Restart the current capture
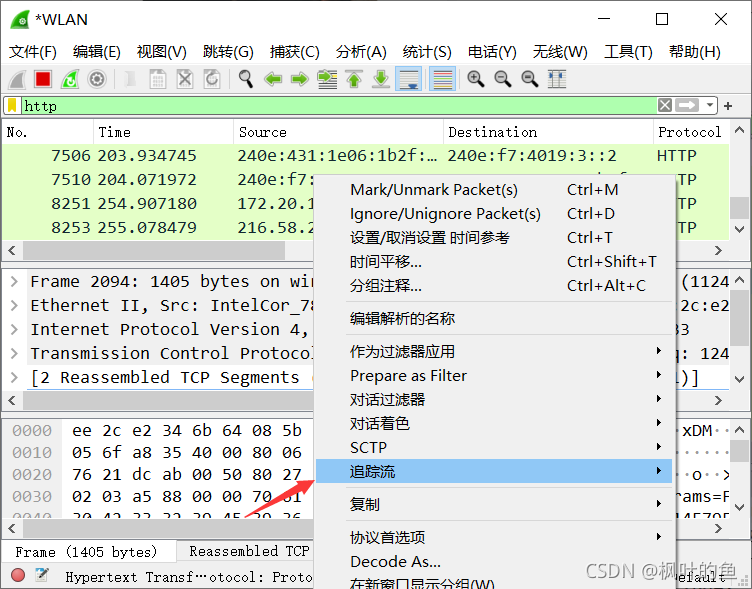752x589 pixels. pos(70,79)
